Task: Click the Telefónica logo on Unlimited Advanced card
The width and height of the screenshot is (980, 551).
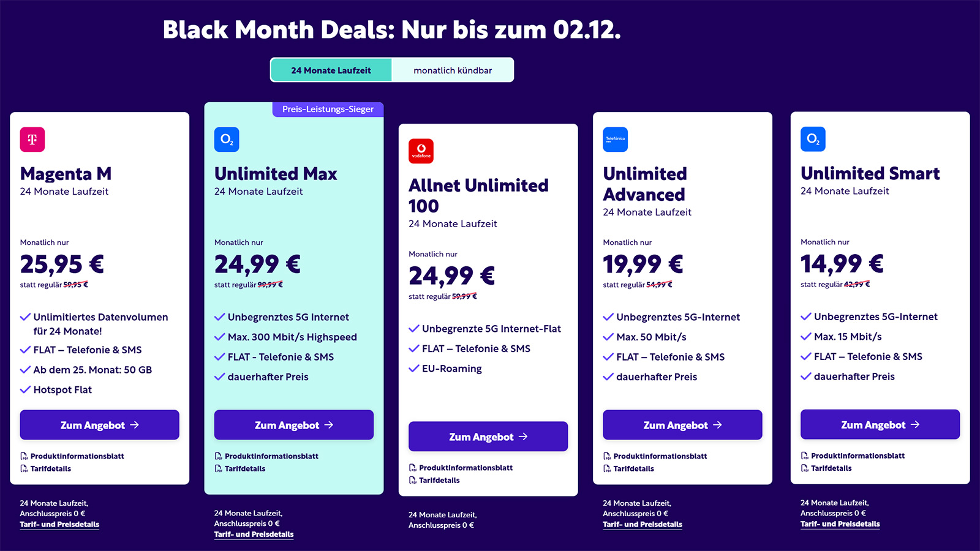Action: [x=615, y=140]
